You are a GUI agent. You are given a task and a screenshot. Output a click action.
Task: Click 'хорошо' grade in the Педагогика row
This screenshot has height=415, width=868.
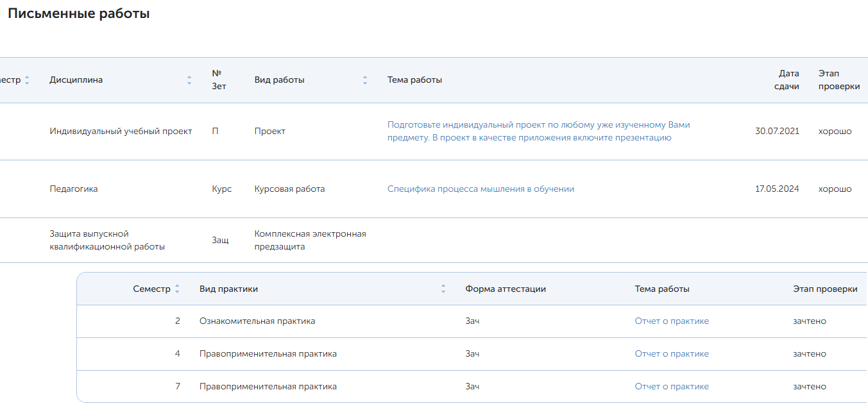835,189
